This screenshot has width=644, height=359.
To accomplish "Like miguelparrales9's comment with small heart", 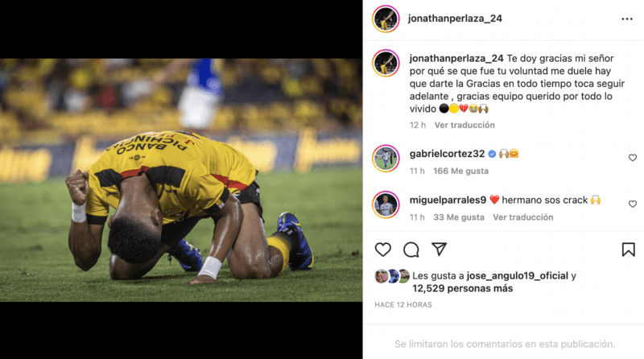I will (633, 204).
